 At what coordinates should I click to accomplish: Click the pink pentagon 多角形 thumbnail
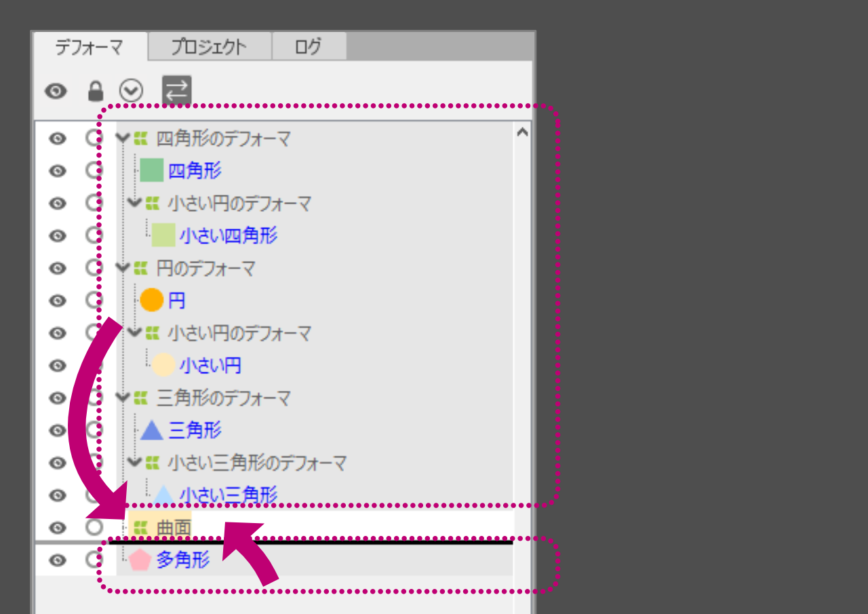coord(140,560)
